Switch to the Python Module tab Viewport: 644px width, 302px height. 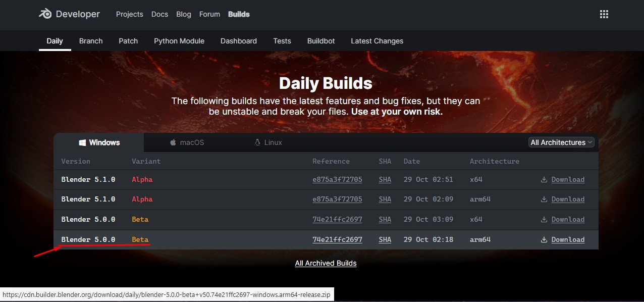(x=179, y=41)
